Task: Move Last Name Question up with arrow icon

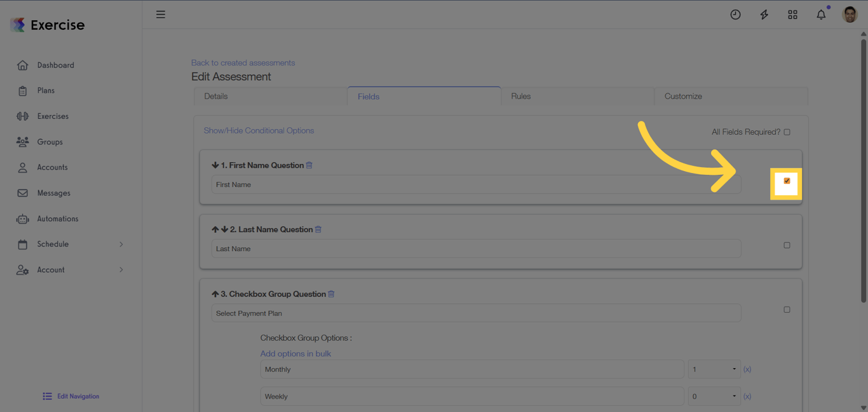Action: pyautogui.click(x=215, y=229)
